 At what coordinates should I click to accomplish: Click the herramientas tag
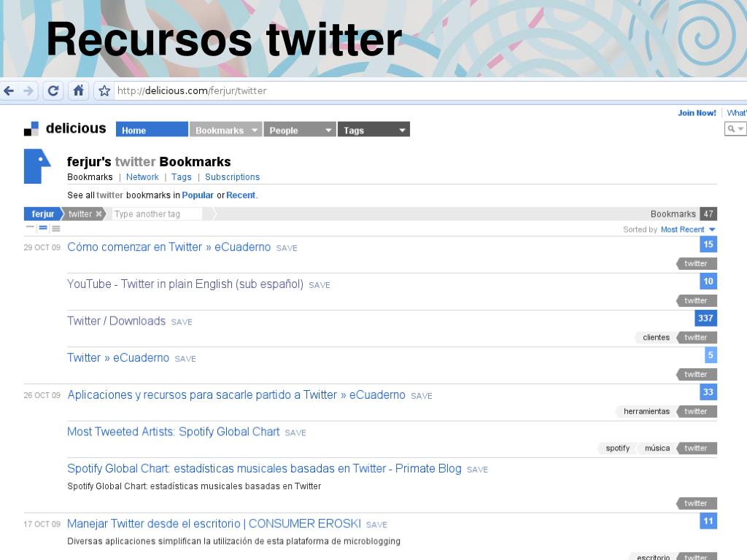(x=646, y=411)
